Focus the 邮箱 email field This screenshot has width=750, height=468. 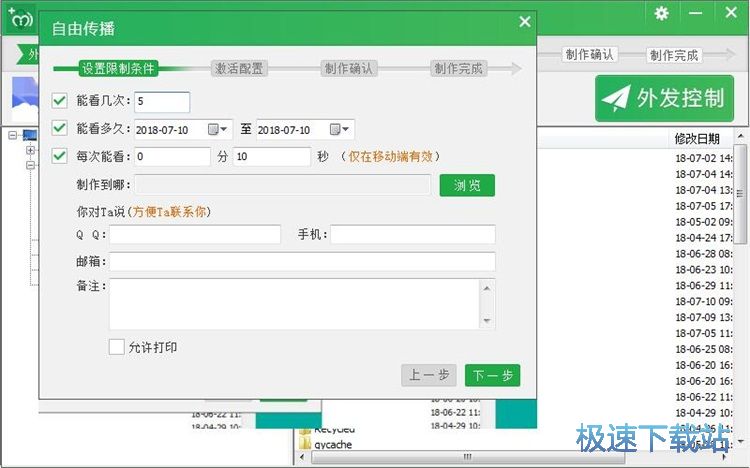tap(302, 261)
